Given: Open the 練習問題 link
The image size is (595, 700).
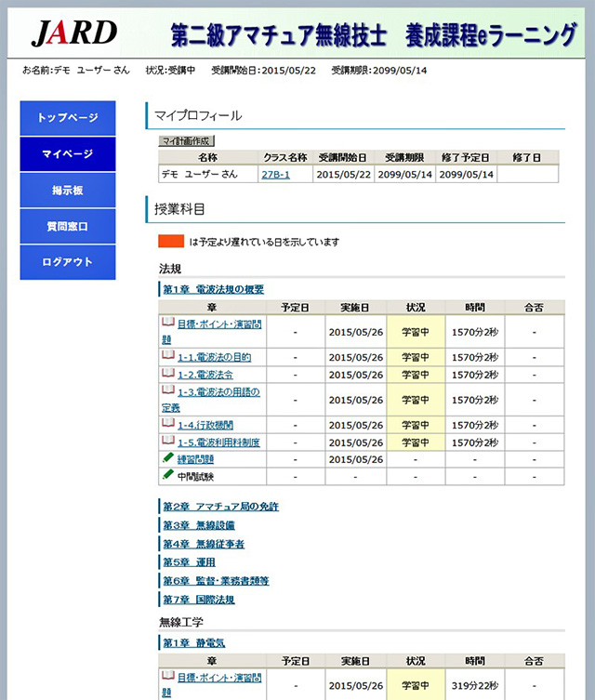Looking at the screenshot, I should coord(195,459).
